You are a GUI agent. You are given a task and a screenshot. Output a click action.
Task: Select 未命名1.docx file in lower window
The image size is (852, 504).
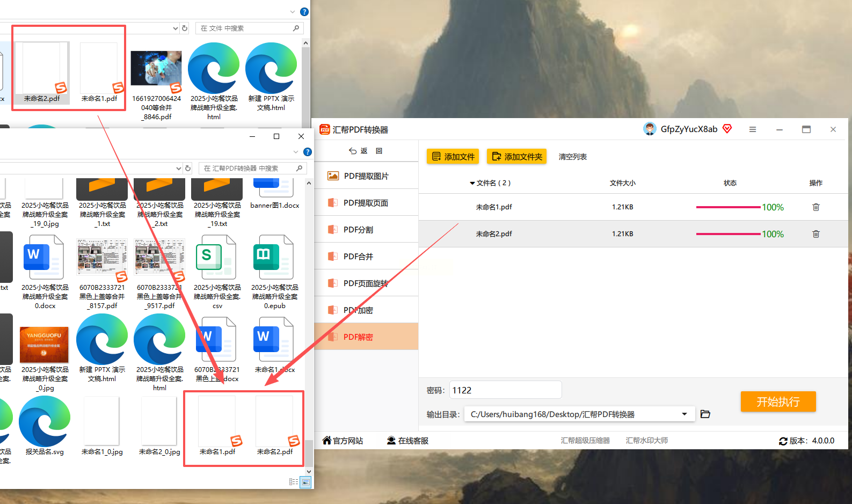[x=274, y=345]
